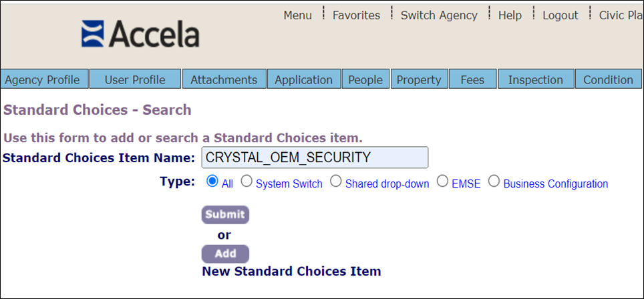Open the Favorites link
This screenshot has height=299, width=644.
pos(356,15)
